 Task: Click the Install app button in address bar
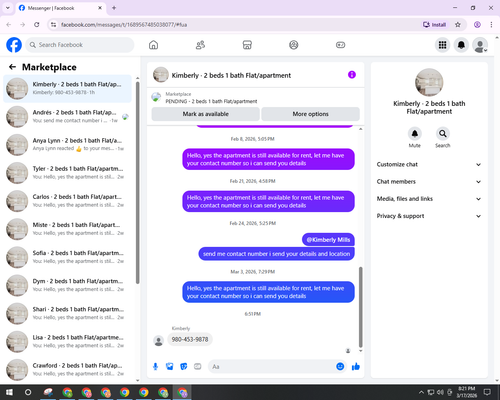pos(434,25)
